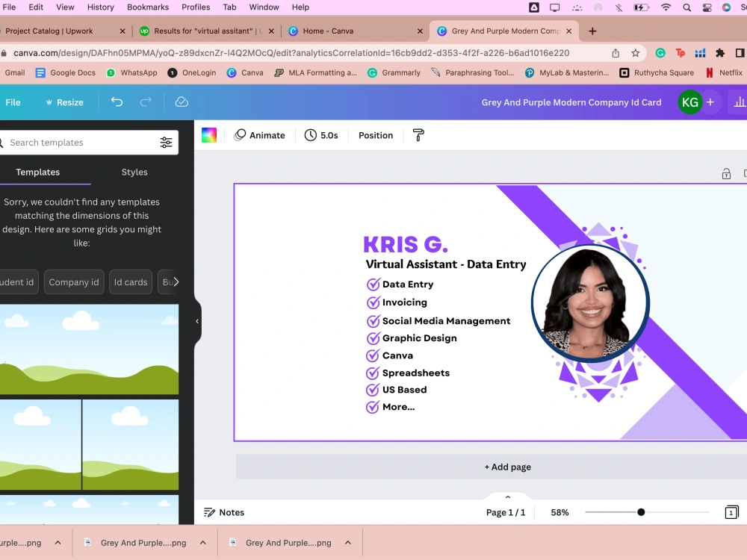Open the Grammarly bookmark
747x560 pixels.
point(394,72)
